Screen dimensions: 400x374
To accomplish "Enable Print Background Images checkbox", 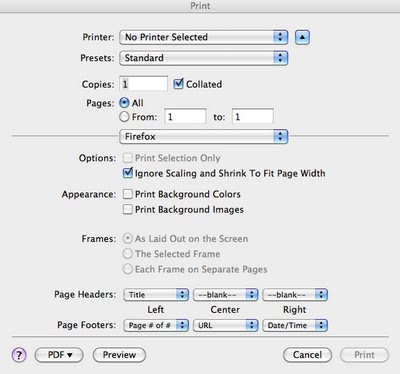I will [128, 209].
